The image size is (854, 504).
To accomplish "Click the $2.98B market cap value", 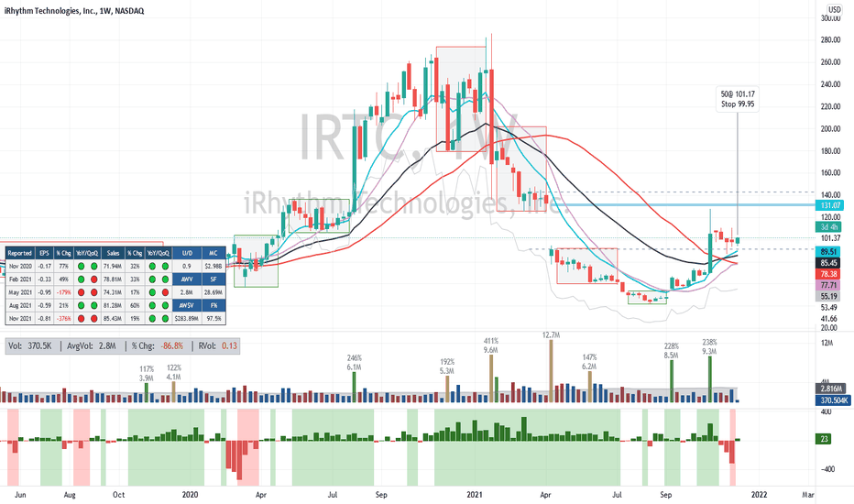I will [213, 266].
